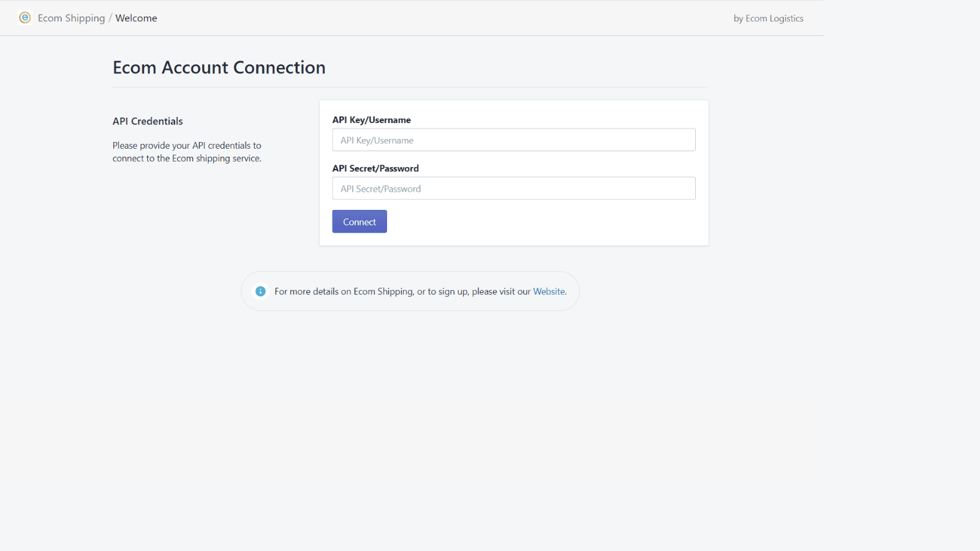Click the 'API Key/Username' field label

pos(371,119)
